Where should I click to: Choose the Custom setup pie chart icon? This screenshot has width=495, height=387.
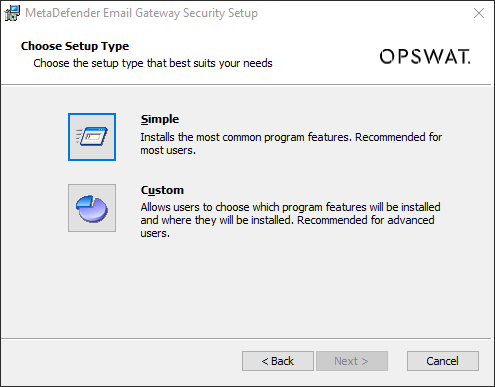[x=92, y=208]
